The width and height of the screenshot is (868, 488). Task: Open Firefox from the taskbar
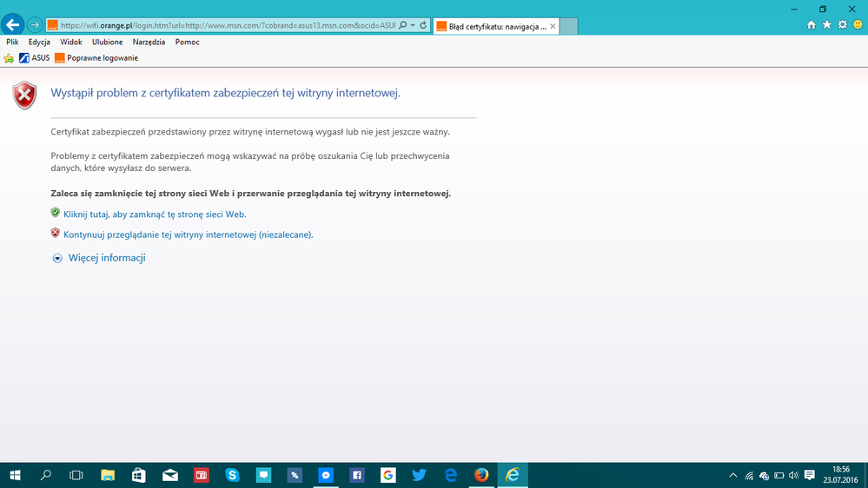pos(481,475)
